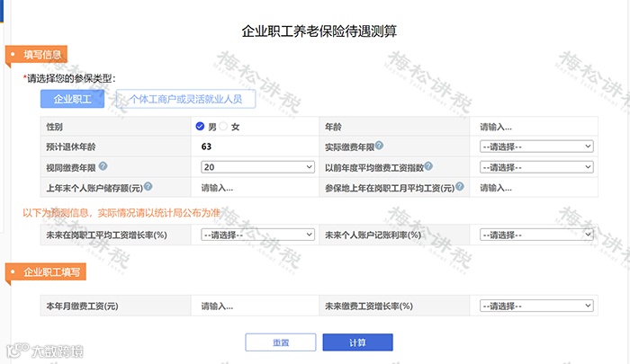Select the 个体工商户或灵活就业人员 tab
This screenshot has height=364, width=630.
[185, 99]
